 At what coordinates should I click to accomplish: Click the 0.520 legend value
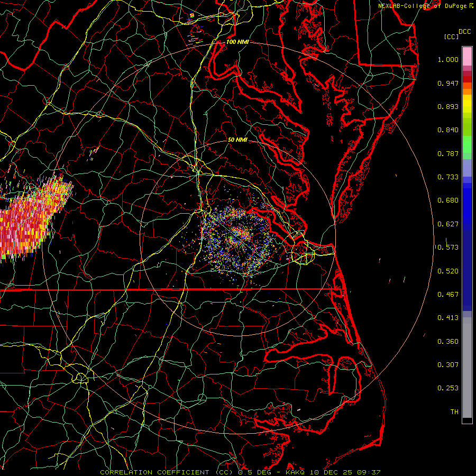pos(448,271)
